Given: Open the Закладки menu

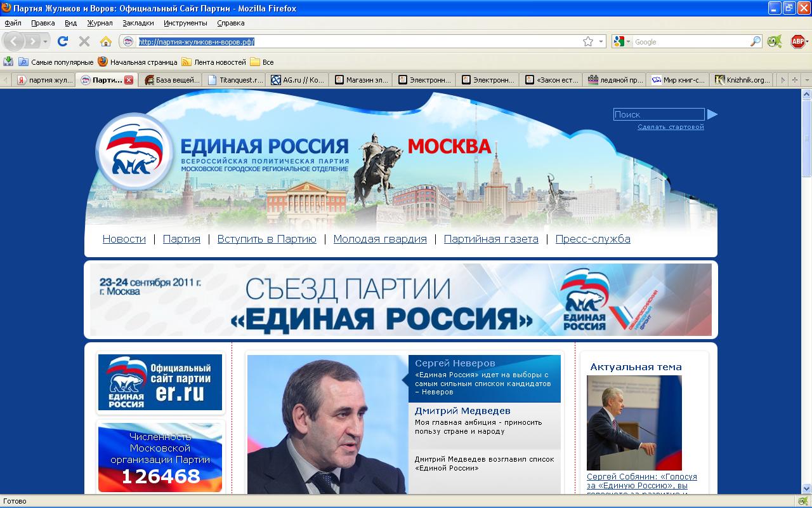Looking at the screenshot, I should pos(138,23).
